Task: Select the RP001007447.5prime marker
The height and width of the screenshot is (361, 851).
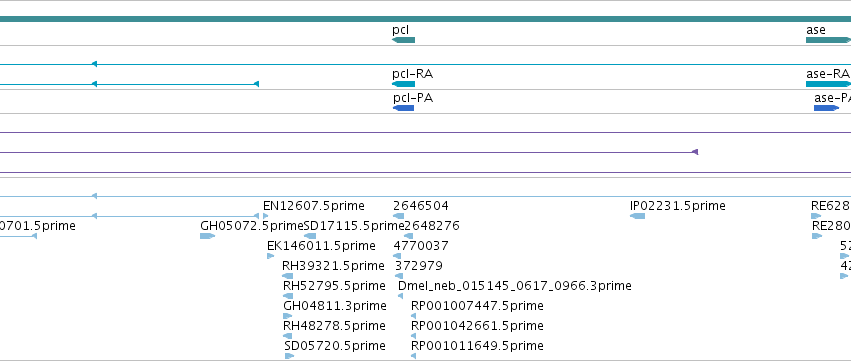Action: [x=414, y=316]
